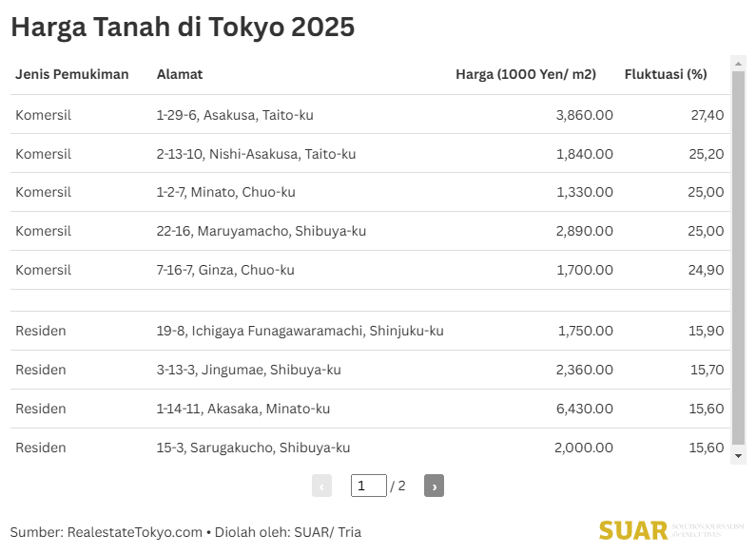Sort by Alamat column header
Image resolution: width=756 pixels, height=553 pixels.
[x=180, y=74]
